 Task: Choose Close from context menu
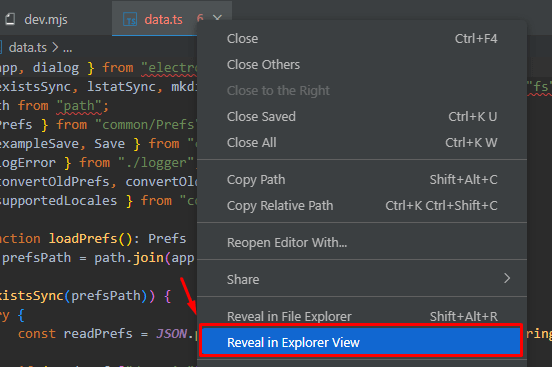pyautogui.click(x=362, y=39)
